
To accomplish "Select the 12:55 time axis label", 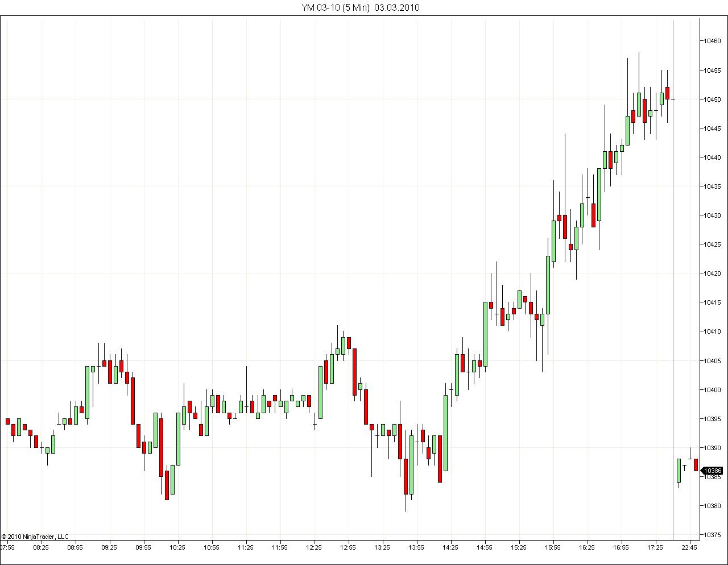I will pyautogui.click(x=348, y=548).
